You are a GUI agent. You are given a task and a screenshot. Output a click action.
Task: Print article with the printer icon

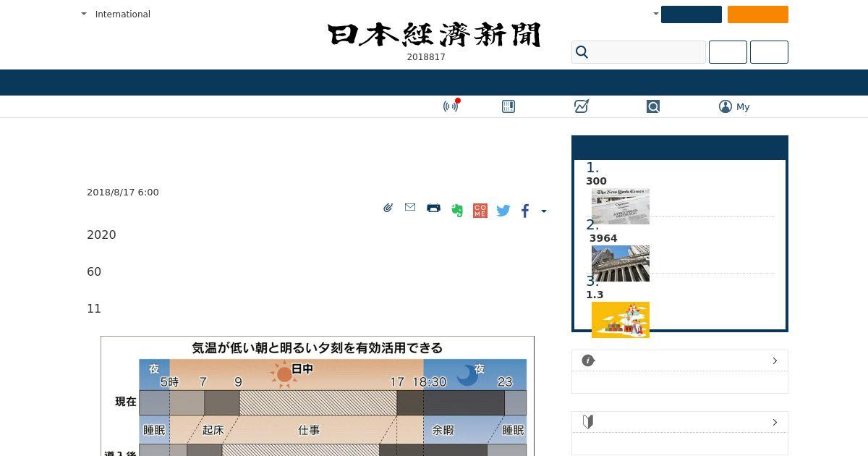(433, 208)
